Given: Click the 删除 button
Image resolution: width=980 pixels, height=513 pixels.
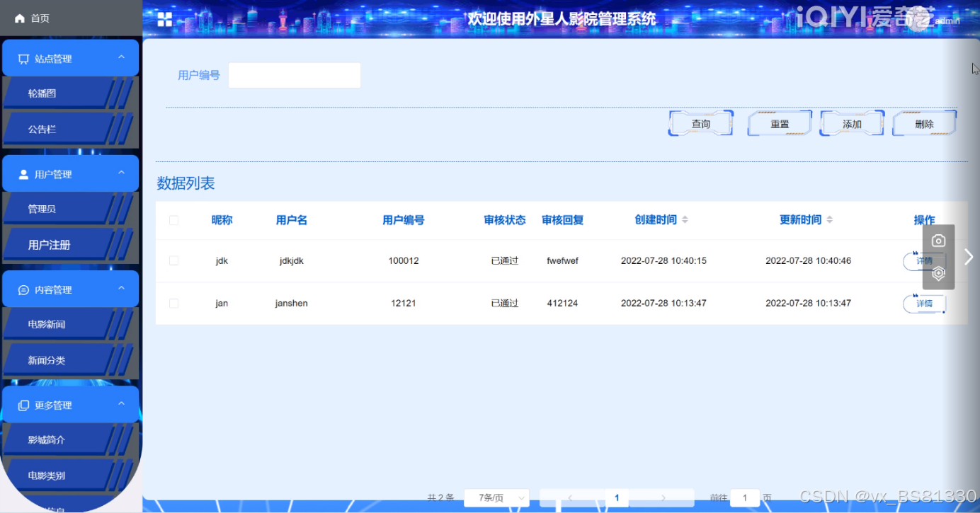Looking at the screenshot, I should point(924,124).
